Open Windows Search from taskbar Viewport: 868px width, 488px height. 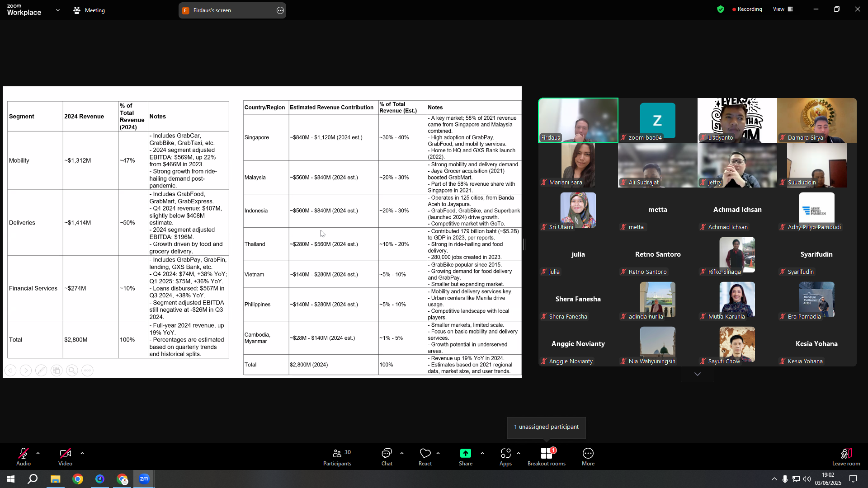pos(33,479)
